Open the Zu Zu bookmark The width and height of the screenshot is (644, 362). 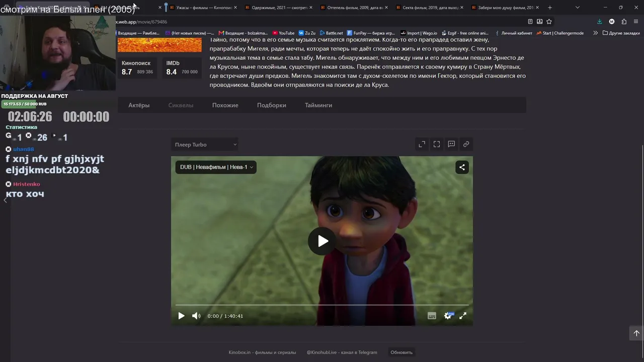click(307, 33)
